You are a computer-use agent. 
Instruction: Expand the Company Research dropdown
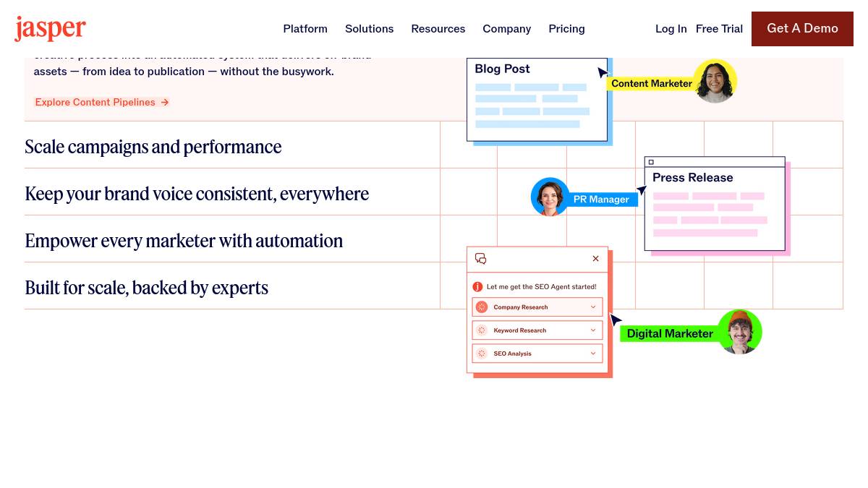593,307
